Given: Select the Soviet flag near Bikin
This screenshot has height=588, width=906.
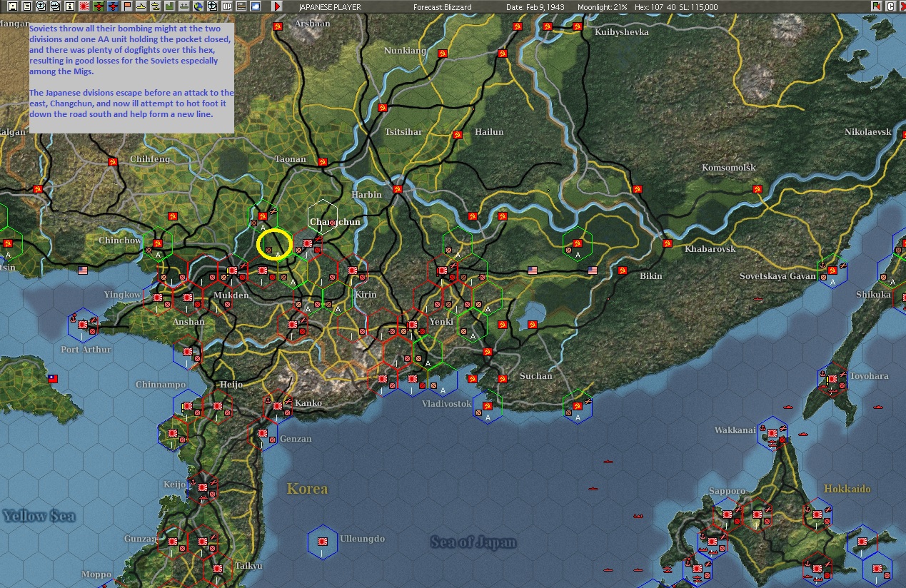Looking at the screenshot, I should [x=622, y=270].
